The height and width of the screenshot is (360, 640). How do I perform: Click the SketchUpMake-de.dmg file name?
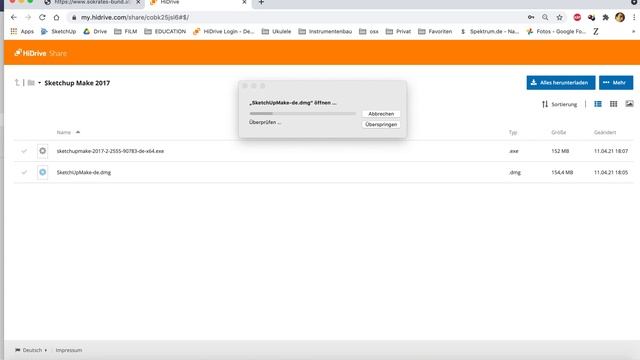[x=84, y=172]
